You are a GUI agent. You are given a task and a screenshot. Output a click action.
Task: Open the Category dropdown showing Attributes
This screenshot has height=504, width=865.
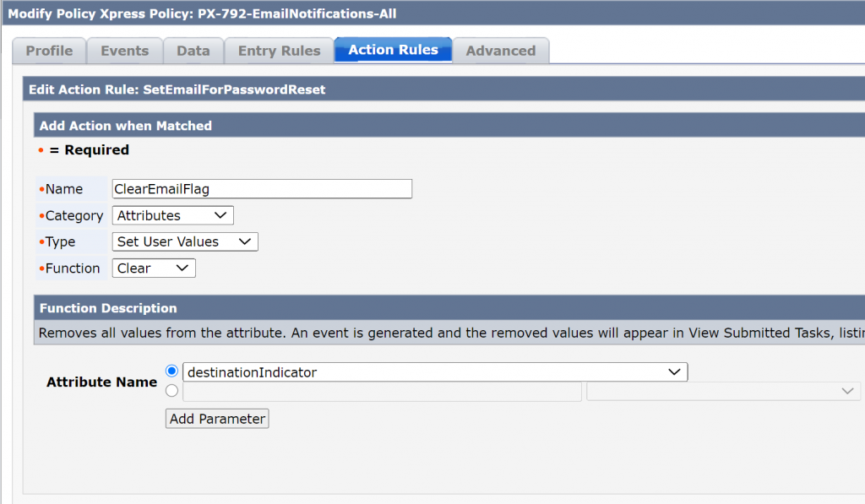(x=172, y=215)
